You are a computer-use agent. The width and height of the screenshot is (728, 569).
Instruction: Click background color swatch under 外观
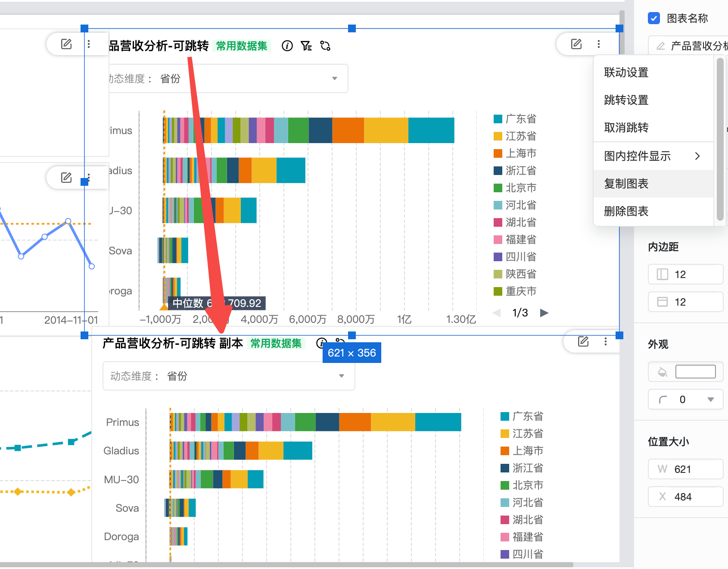coord(696,372)
